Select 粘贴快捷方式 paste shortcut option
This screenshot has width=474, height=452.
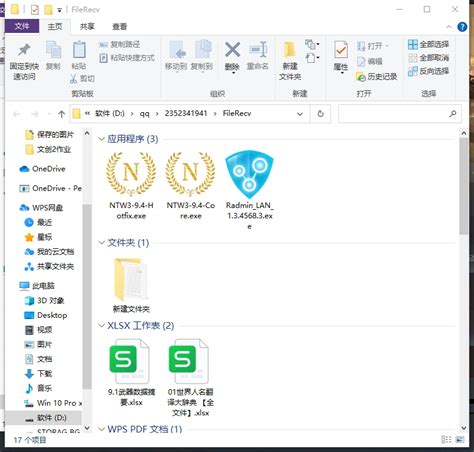127,58
